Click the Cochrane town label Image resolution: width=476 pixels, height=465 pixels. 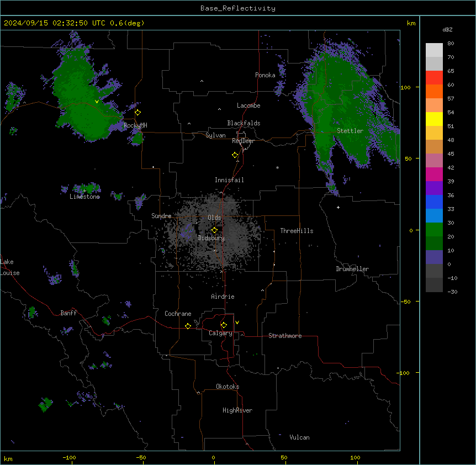[x=178, y=314]
